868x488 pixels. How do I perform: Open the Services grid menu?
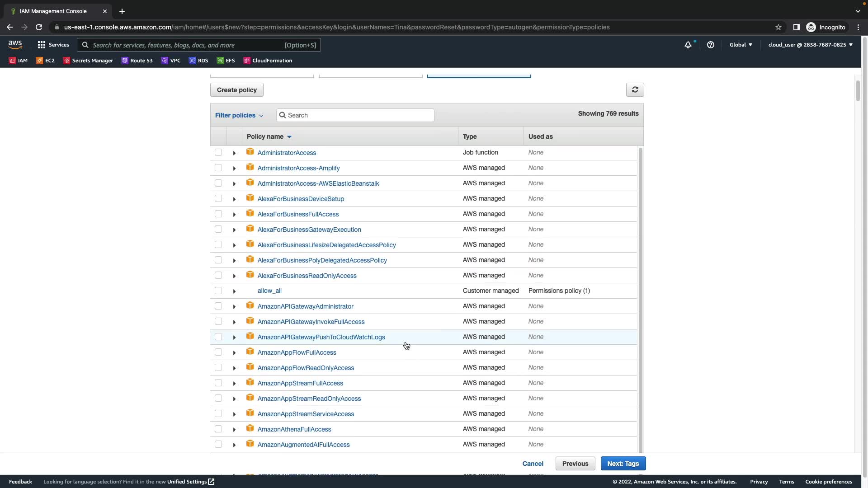coord(53,45)
